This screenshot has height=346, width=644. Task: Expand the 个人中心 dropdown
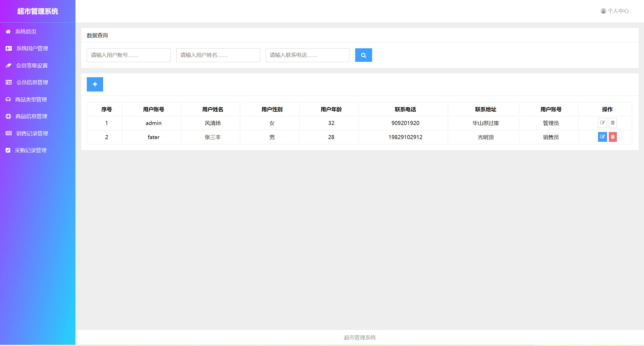618,11
